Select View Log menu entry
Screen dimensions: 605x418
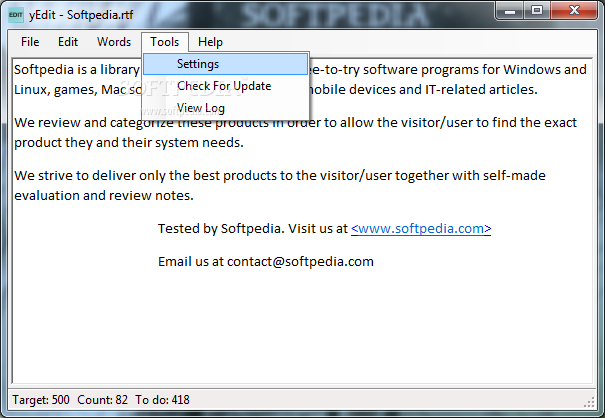(x=226, y=108)
